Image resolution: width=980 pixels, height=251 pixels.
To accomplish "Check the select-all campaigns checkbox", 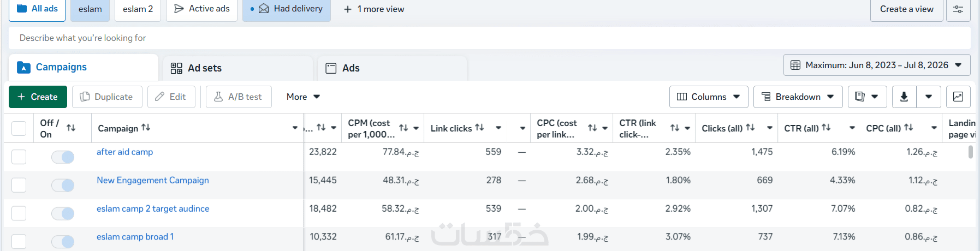I will click(19, 128).
